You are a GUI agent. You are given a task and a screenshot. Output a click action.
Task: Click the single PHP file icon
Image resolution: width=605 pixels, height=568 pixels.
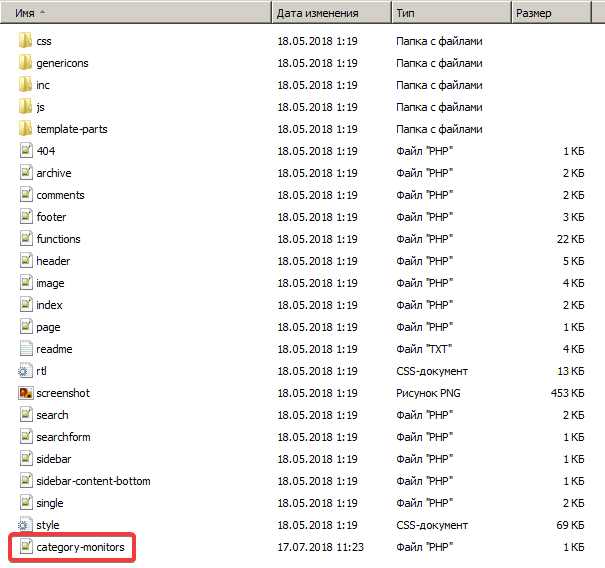[x=26, y=502]
